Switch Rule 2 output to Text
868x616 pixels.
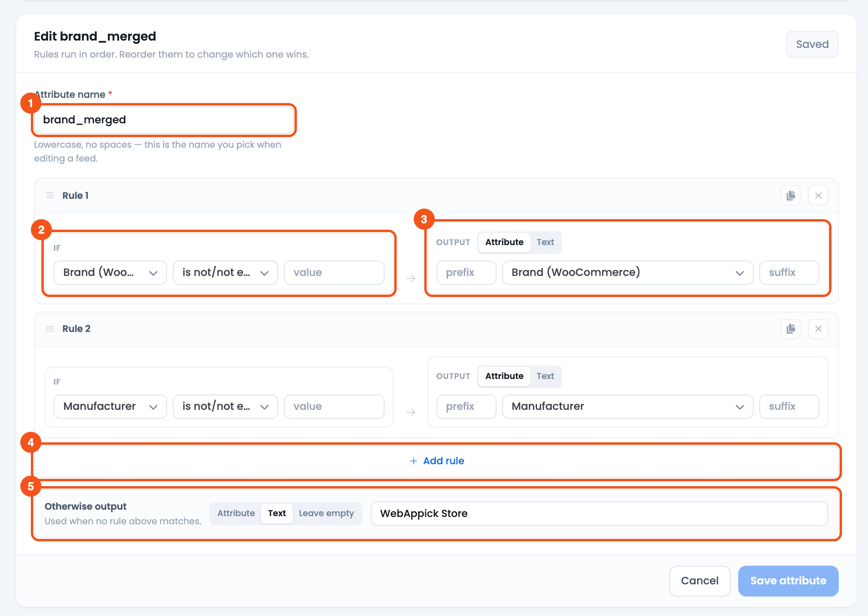click(x=545, y=376)
